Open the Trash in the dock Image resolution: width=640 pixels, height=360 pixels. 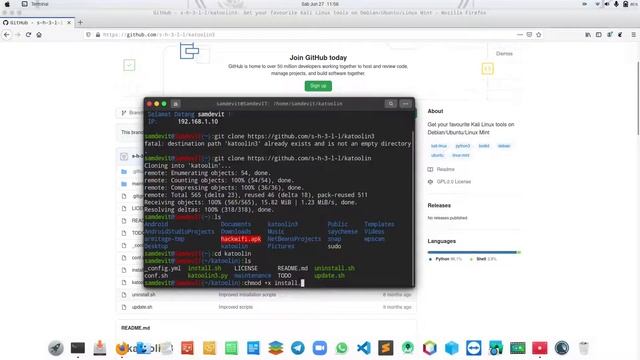tap(584, 348)
